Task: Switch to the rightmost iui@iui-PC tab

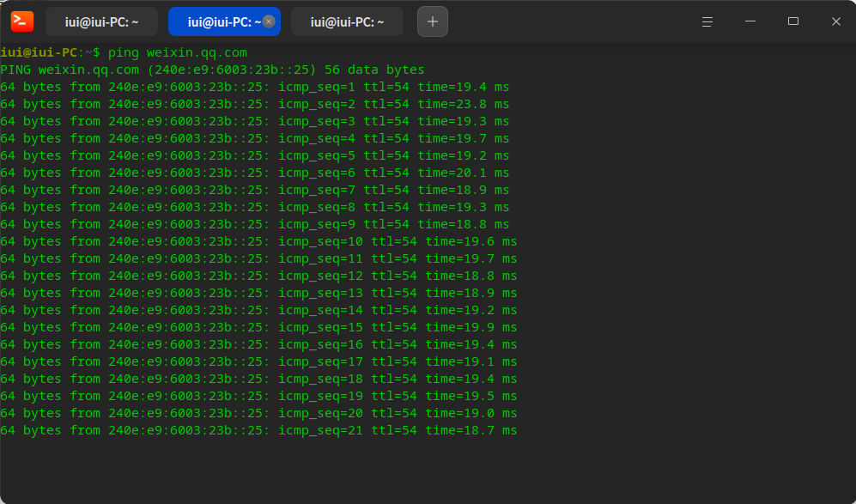Action: tap(347, 21)
